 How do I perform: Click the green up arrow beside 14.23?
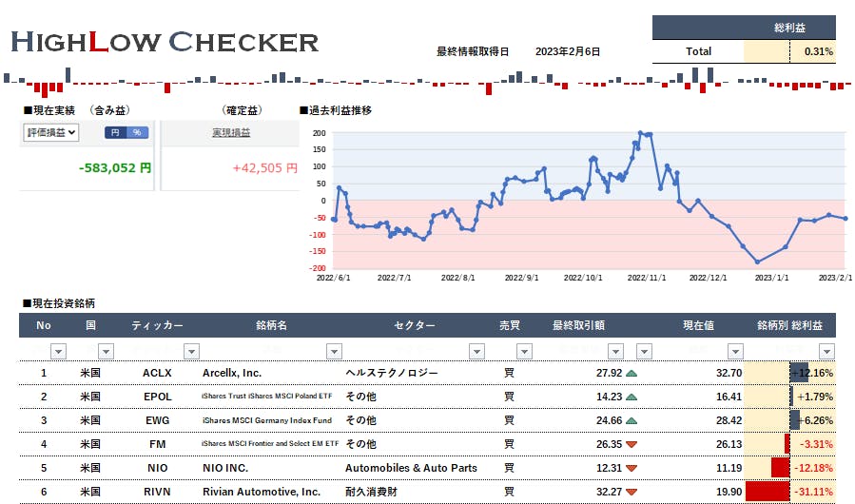pyautogui.click(x=632, y=397)
